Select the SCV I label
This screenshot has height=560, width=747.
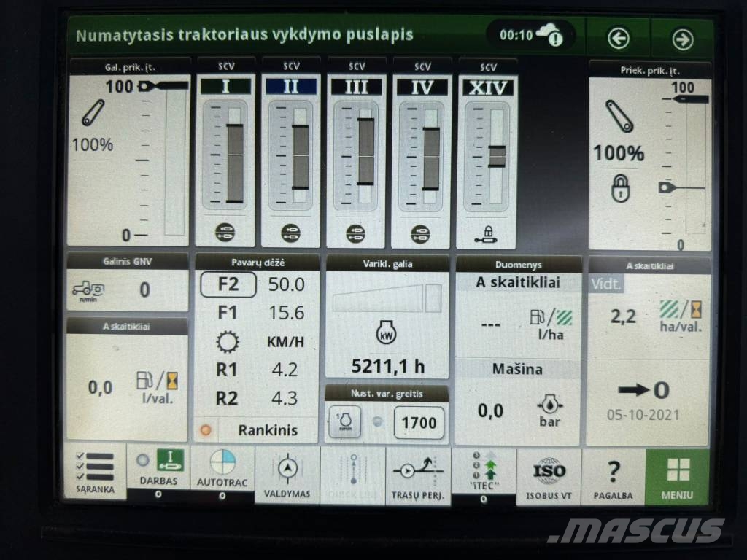pos(226,86)
